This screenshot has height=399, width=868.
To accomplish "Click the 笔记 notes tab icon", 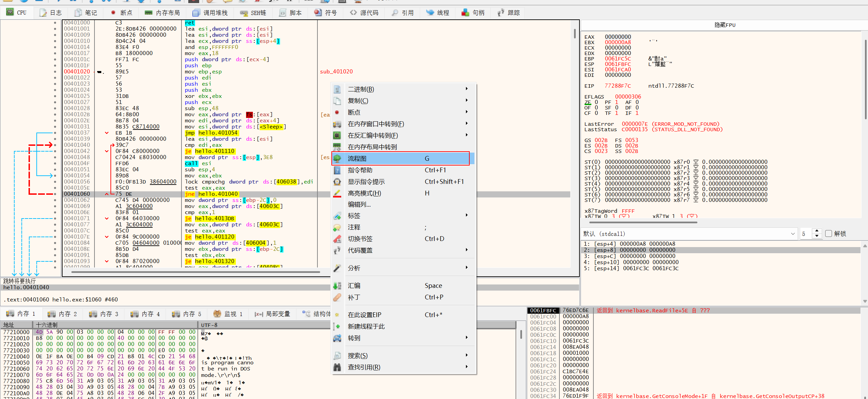I will coord(78,13).
